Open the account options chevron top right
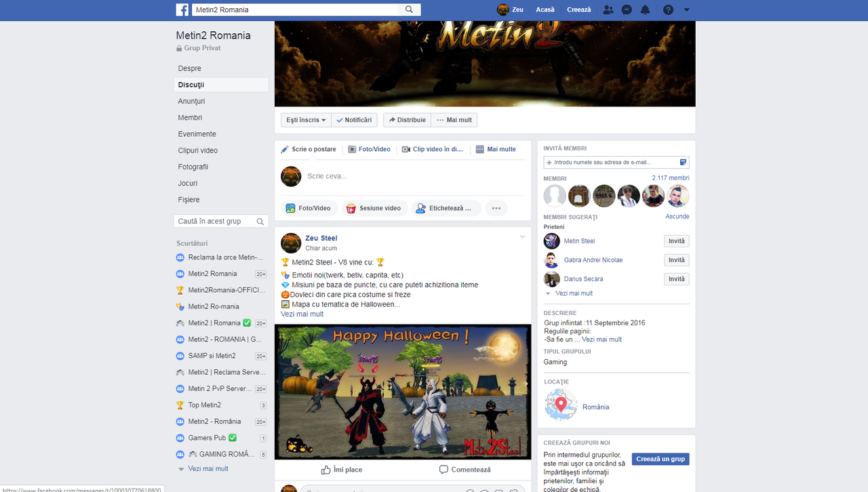The image size is (868, 492). pos(686,9)
